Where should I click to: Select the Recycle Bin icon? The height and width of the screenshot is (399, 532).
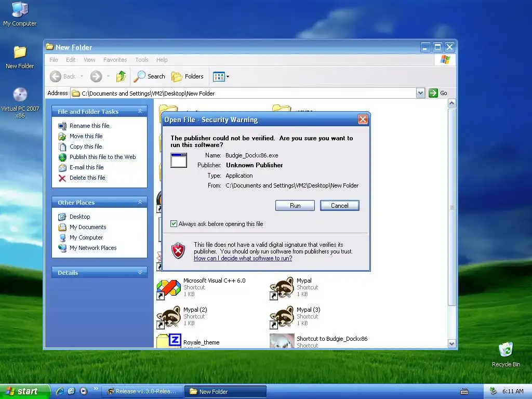[506, 354]
